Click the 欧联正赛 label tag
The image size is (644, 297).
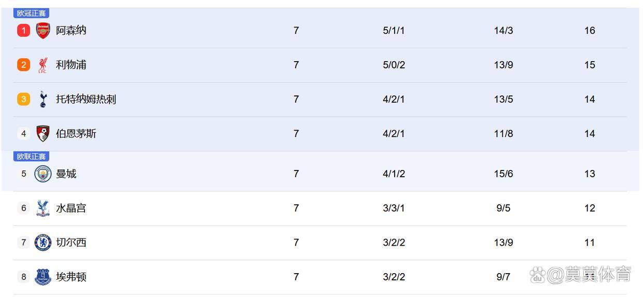tap(31, 157)
